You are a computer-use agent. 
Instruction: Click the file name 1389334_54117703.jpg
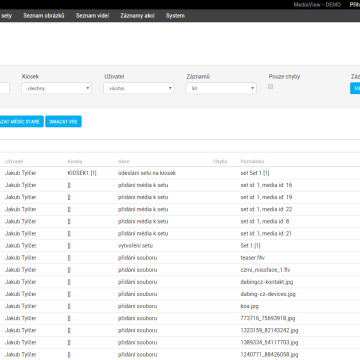tap(269, 342)
